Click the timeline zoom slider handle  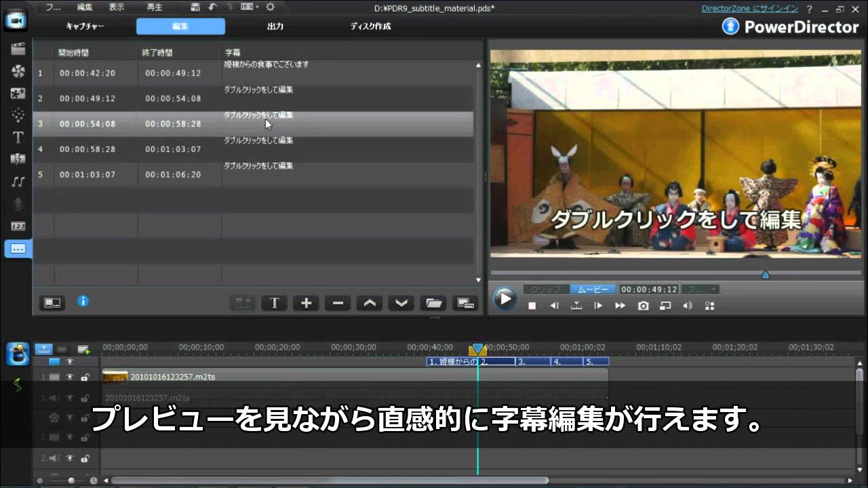[72, 480]
